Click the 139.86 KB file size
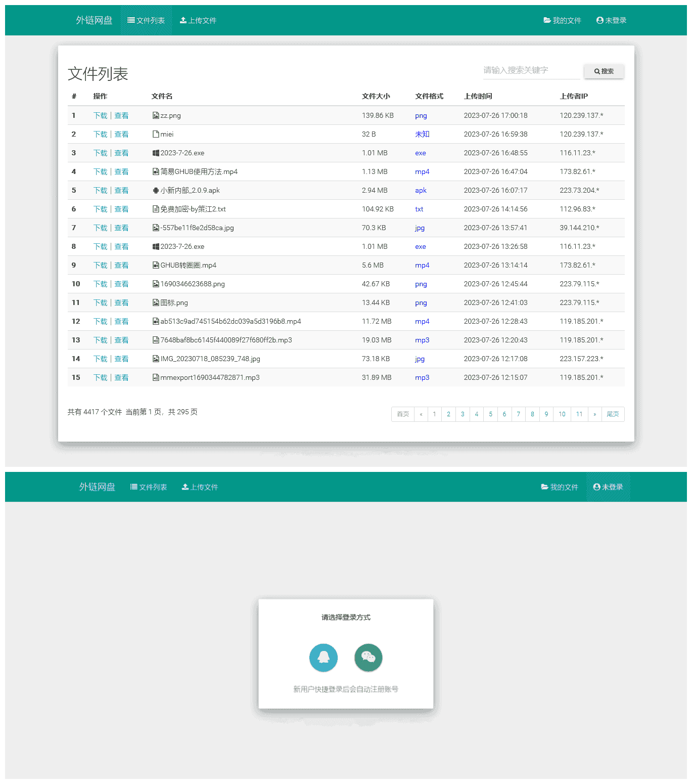692x784 pixels. (x=378, y=115)
